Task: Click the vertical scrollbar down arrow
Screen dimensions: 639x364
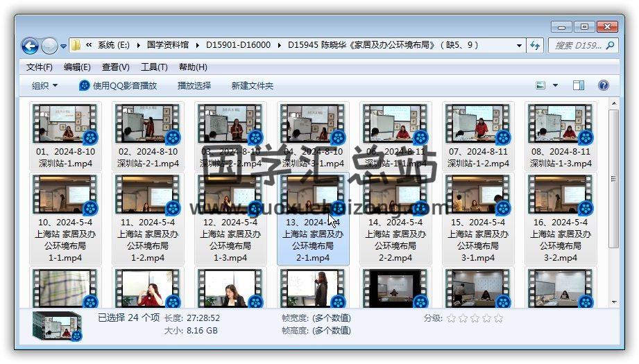Action: point(613,302)
